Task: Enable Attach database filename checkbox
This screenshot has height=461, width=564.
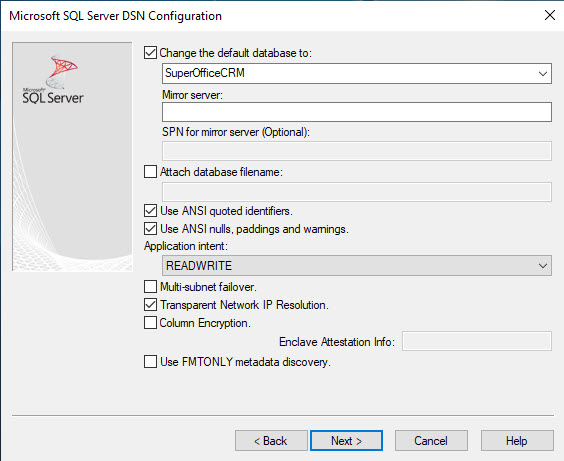Action: (x=150, y=172)
